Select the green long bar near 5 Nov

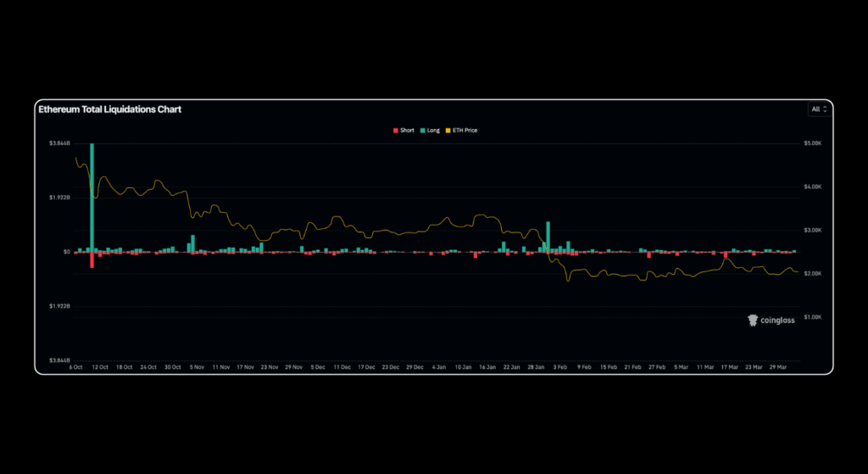pos(192,243)
